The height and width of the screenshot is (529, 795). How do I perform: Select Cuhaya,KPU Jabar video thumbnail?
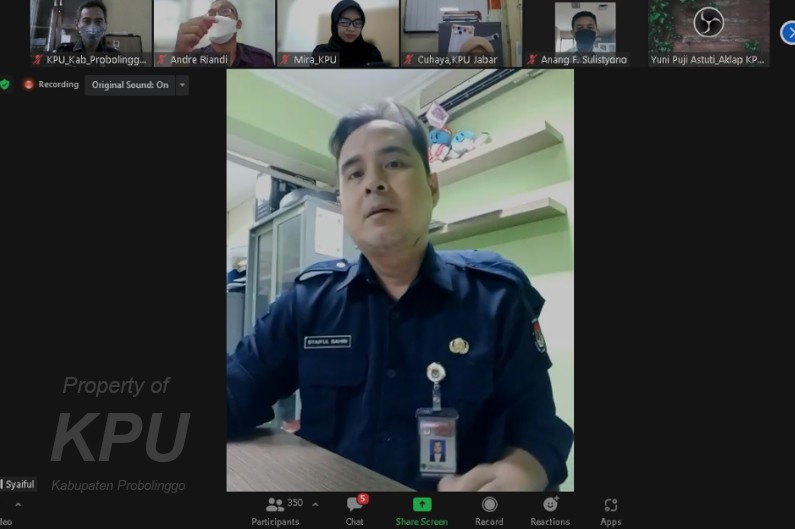(460, 33)
